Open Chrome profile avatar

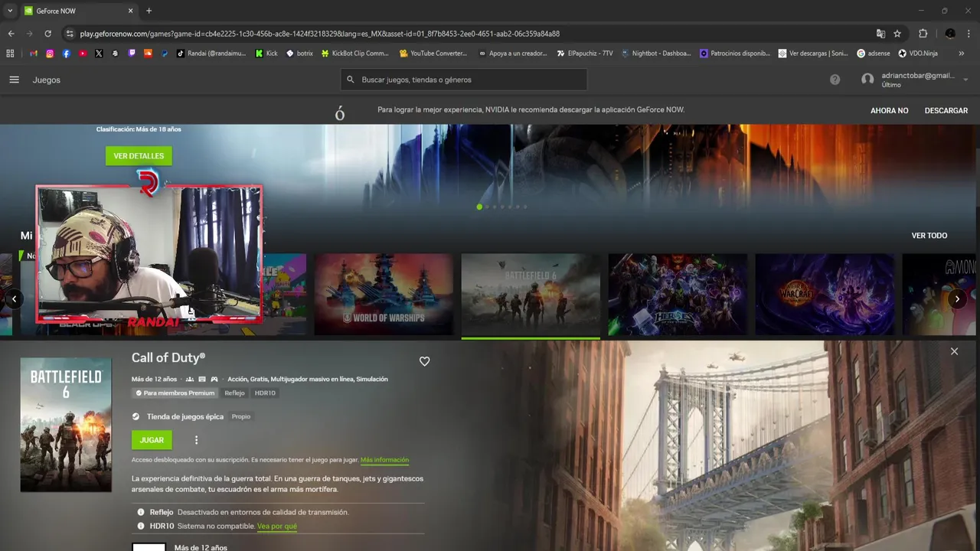pyautogui.click(x=950, y=34)
